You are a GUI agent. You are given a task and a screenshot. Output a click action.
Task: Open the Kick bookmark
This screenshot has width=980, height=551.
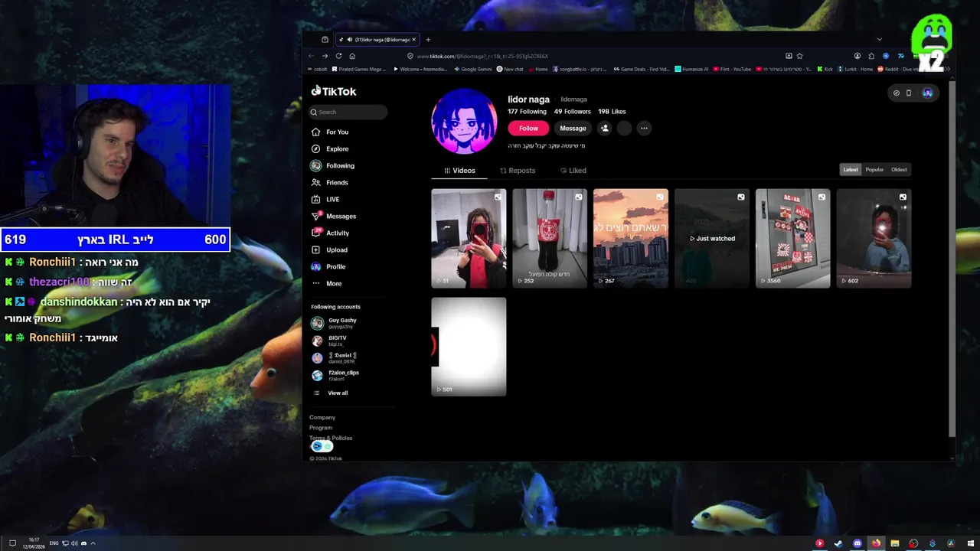[x=825, y=69]
